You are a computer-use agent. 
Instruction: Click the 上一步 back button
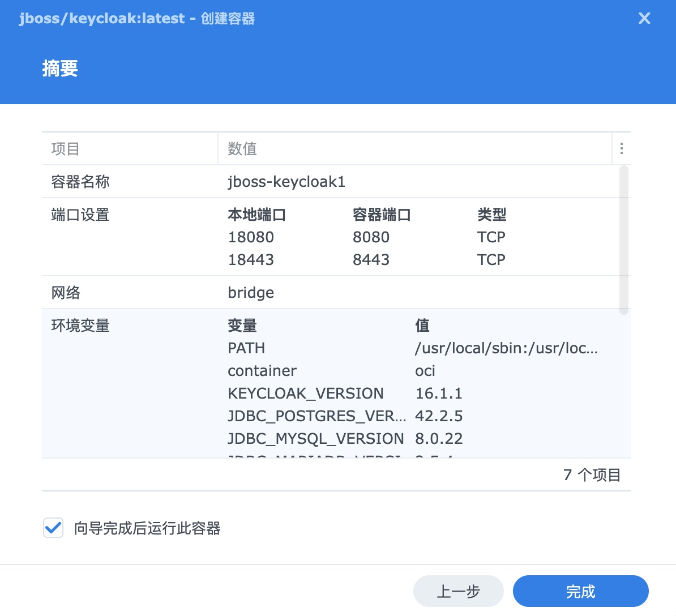coord(458,591)
